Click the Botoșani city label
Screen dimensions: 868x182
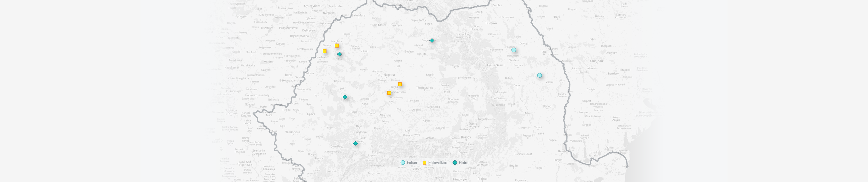[508, 17]
